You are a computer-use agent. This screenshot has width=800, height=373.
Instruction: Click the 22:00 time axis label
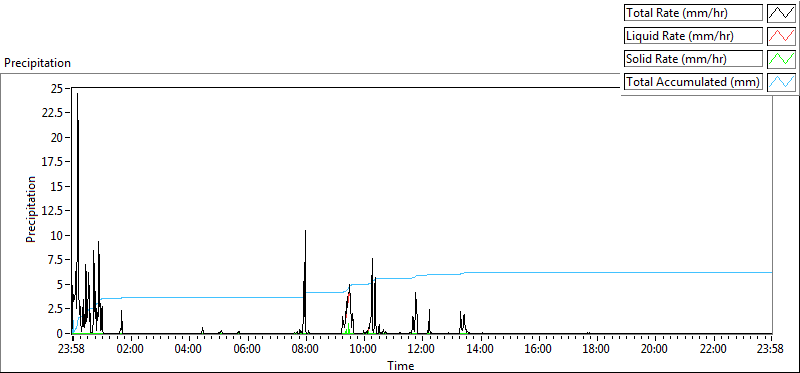[713, 350]
